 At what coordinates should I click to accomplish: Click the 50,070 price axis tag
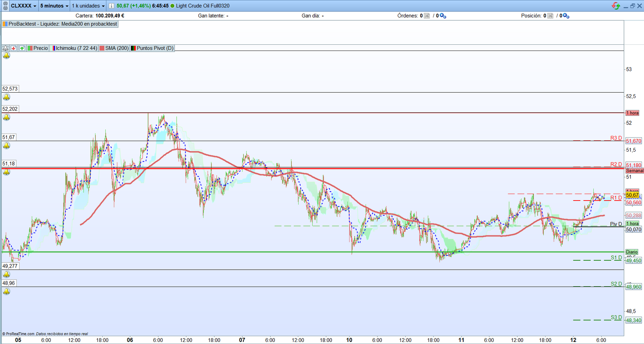coord(634,229)
